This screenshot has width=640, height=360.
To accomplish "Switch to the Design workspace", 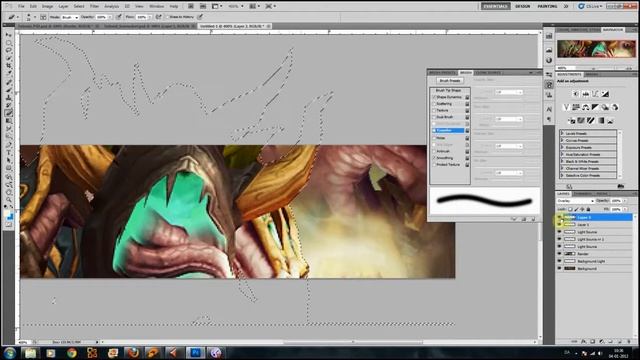I will [522, 6].
